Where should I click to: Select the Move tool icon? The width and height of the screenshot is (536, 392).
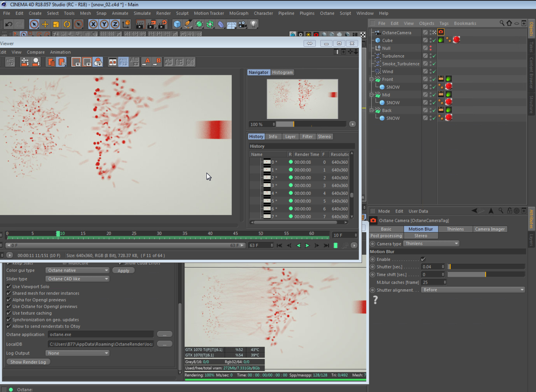(x=45, y=24)
